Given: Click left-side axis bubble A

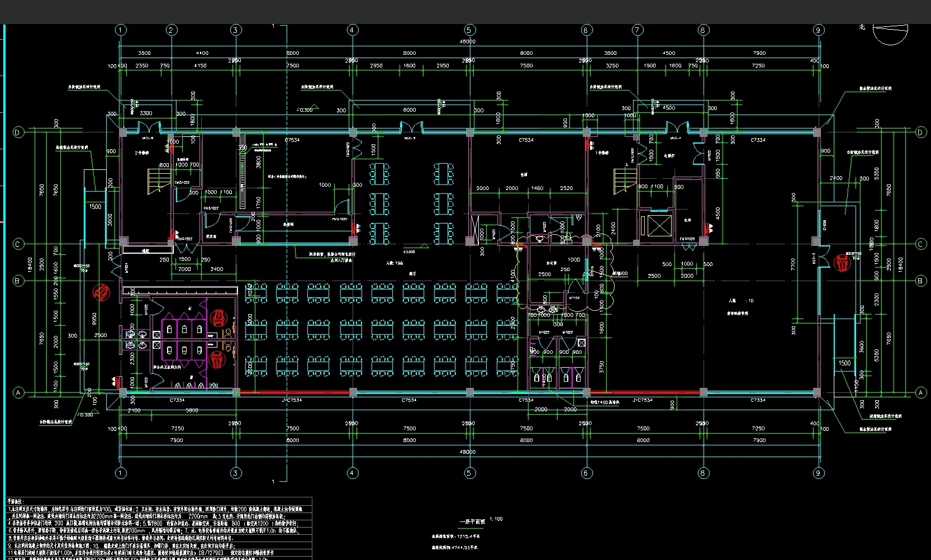Looking at the screenshot, I should (x=18, y=393).
